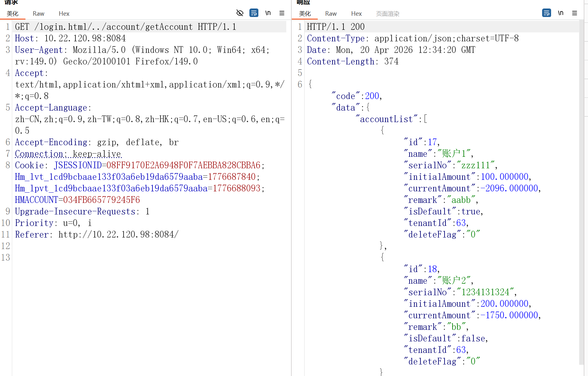Toggle hidden-characters eye icon in request panel
This screenshot has width=588, height=376.
coord(240,13)
